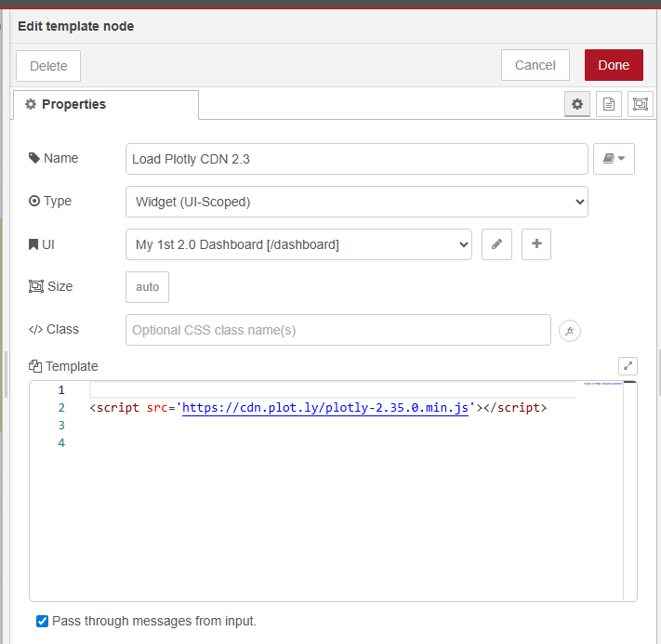
Task: Click line 1 in the template editor
Action: coord(333,390)
